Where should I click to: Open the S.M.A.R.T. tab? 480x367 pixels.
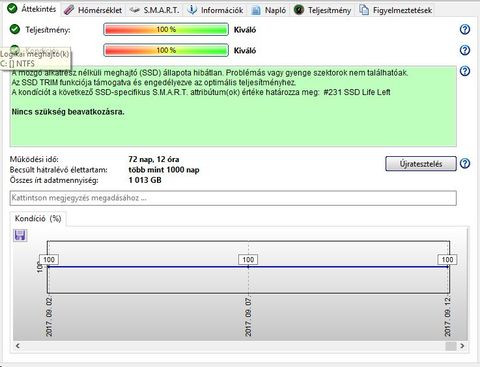pyautogui.click(x=154, y=10)
